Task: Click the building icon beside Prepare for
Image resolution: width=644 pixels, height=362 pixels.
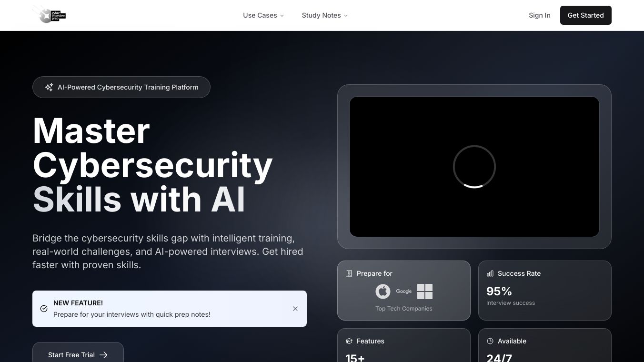Action: tap(349, 273)
